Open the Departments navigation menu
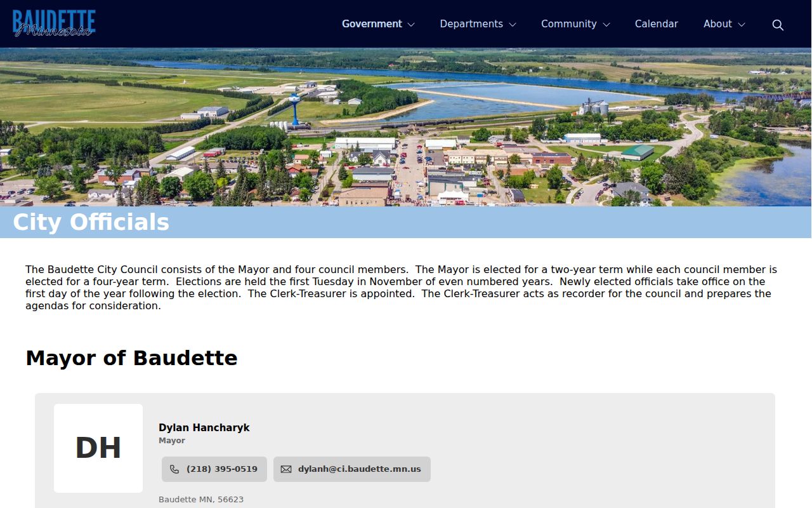This screenshot has height=508, width=812. (x=471, y=24)
